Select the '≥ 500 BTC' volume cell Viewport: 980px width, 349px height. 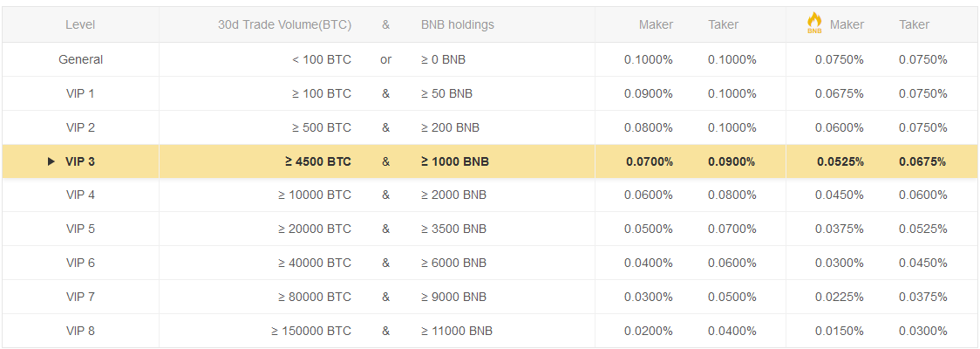321,127
